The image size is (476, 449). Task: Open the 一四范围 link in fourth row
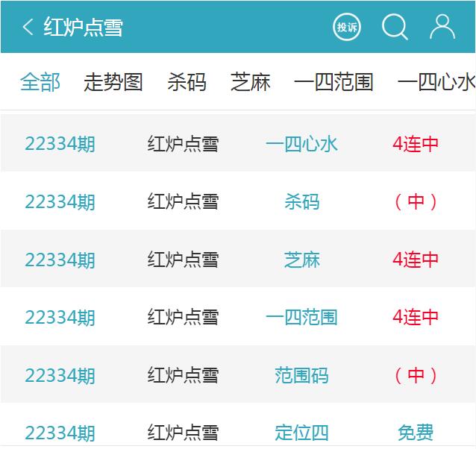(301, 317)
